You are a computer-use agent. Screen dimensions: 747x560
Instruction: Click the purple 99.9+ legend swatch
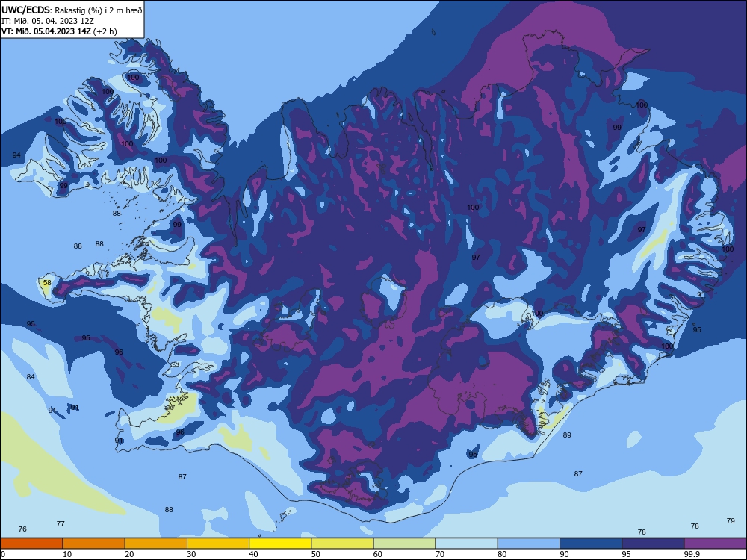pyautogui.click(x=715, y=544)
